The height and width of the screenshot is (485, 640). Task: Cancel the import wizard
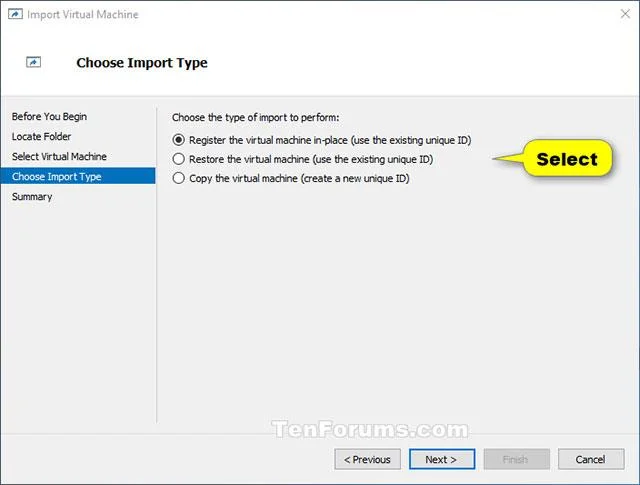click(591, 459)
